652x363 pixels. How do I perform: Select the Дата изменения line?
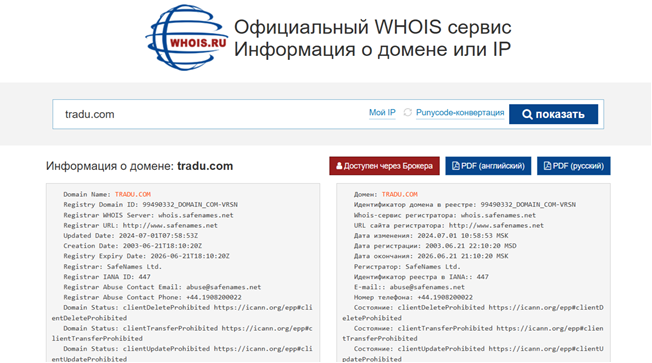pyautogui.click(x=431, y=235)
